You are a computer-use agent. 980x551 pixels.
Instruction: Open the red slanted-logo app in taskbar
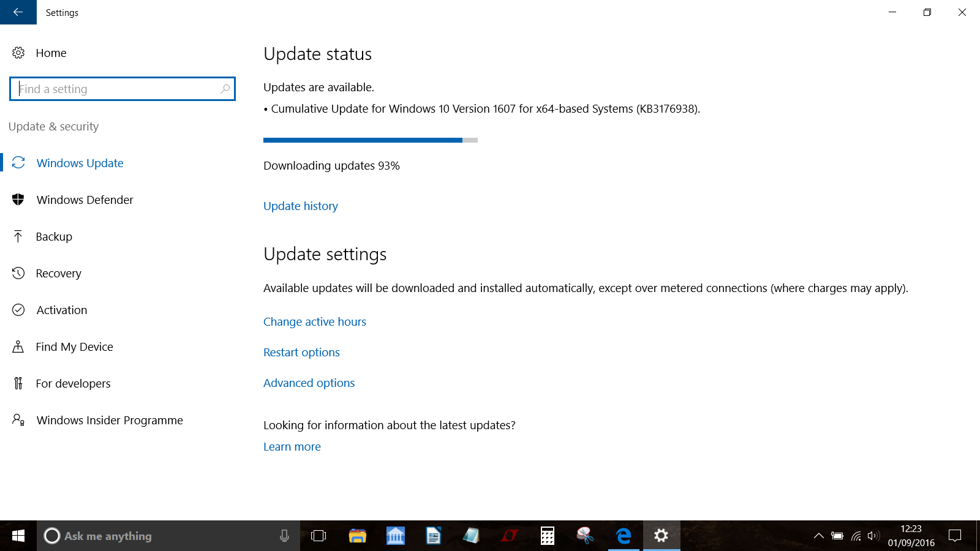[510, 536]
